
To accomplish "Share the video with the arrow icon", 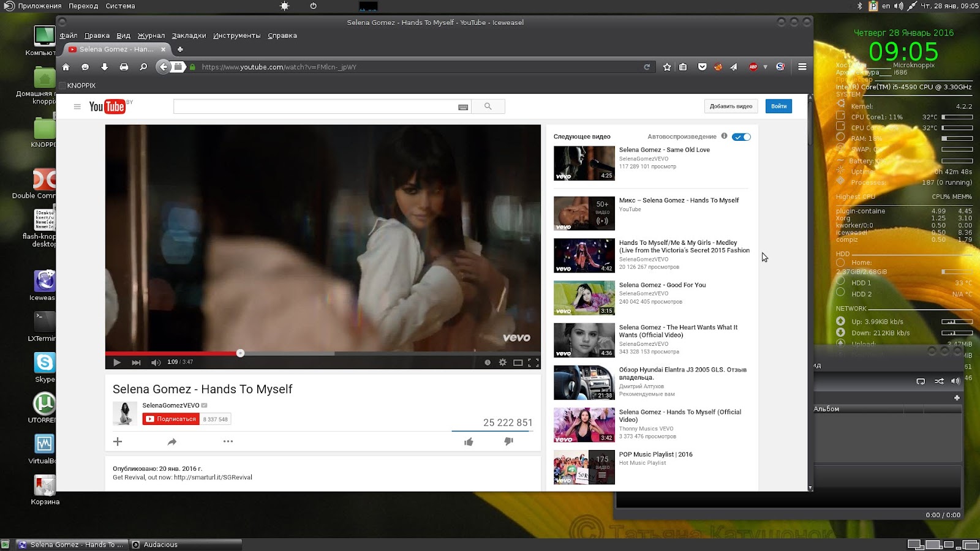I will 172,441.
